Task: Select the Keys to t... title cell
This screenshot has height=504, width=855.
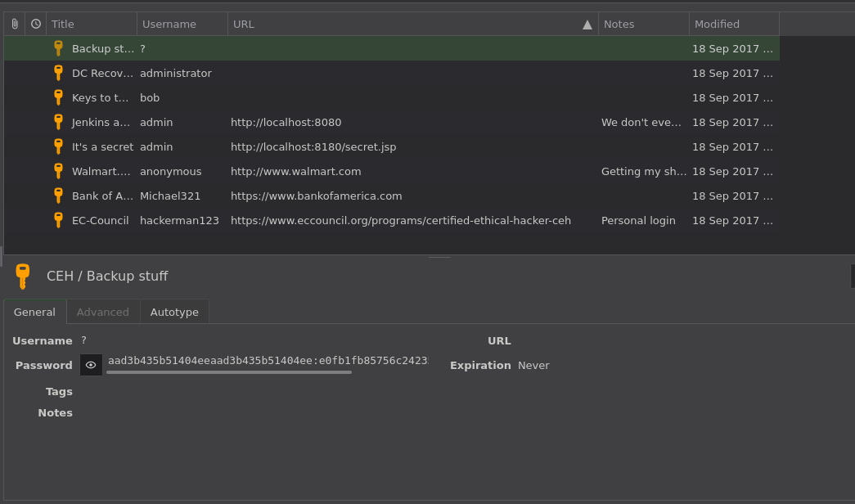Action: [101, 97]
